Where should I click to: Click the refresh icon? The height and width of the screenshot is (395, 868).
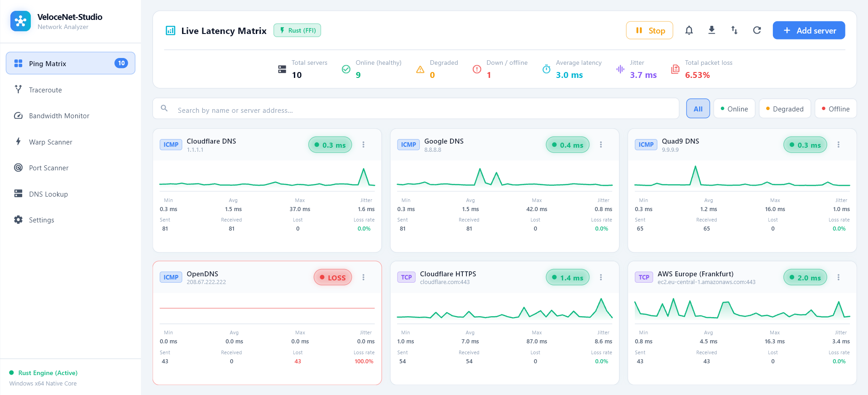pos(757,30)
